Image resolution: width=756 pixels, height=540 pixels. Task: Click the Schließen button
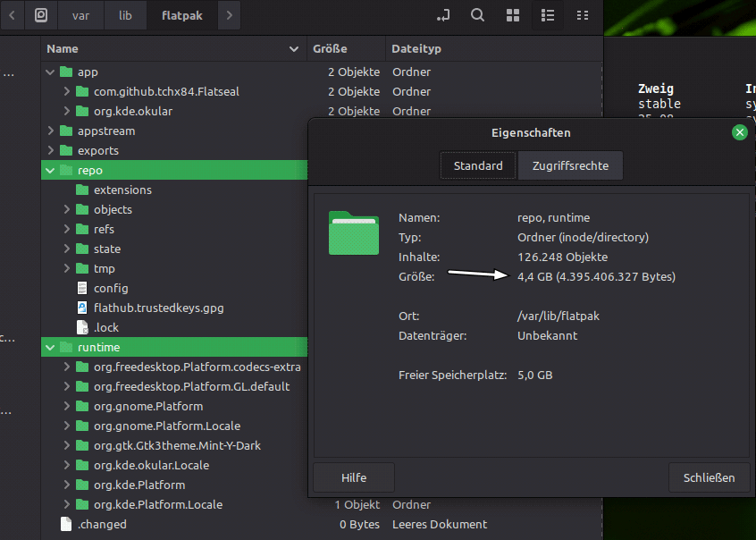pos(709,477)
